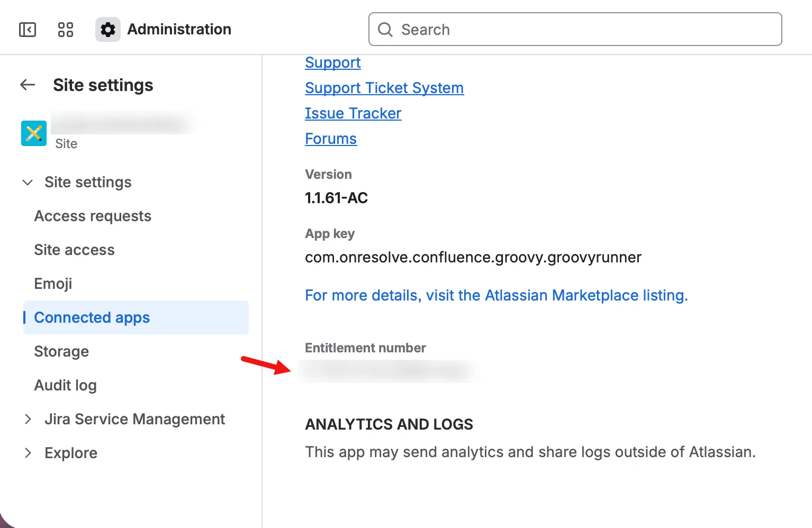Focus the Search input field
Image resolution: width=812 pixels, height=528 pixels.
[575, 29]
